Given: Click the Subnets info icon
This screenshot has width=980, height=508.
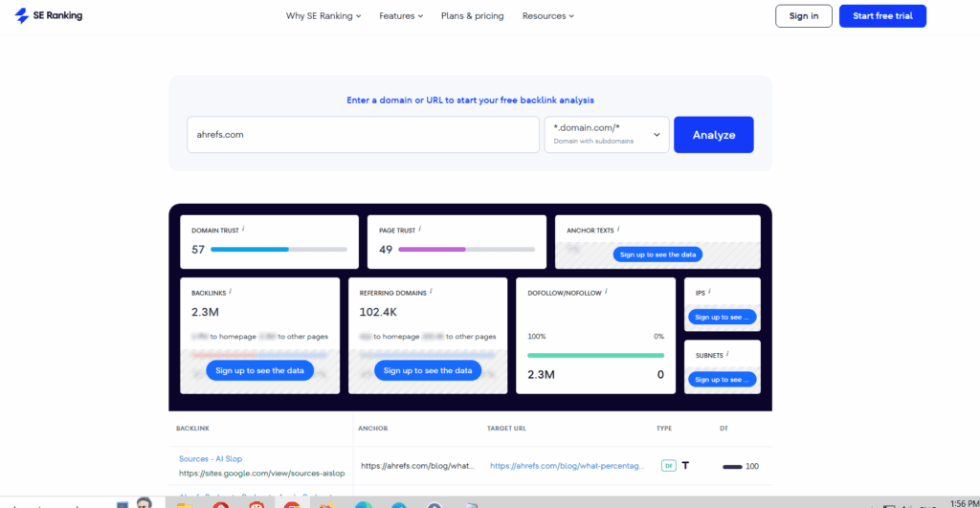Looking at the screenshot, I should (727, 354).
